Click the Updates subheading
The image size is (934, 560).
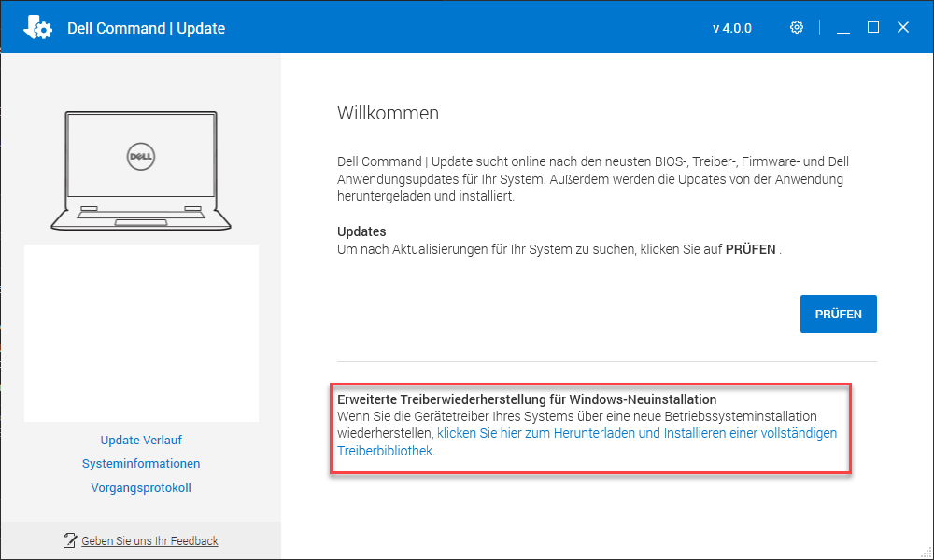(x=361, y=231)
